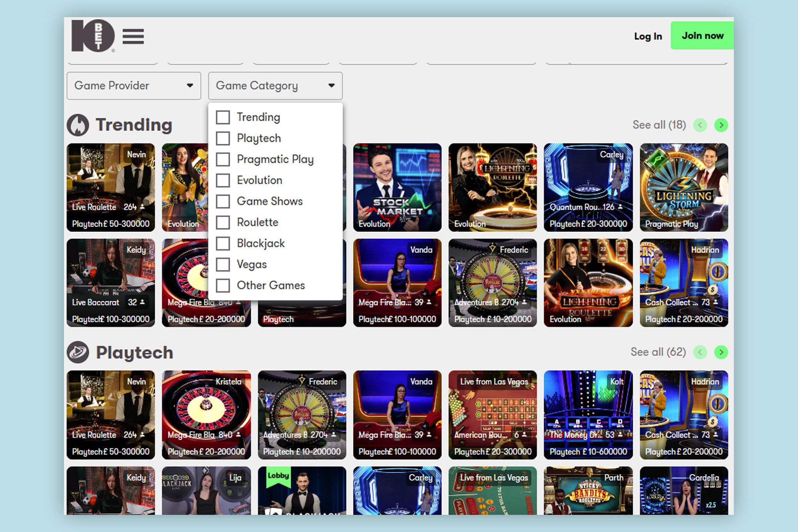This screenshot has width=798, height=532.
Task: Tick the Playtech checkbox
Action: coord(223,138)
